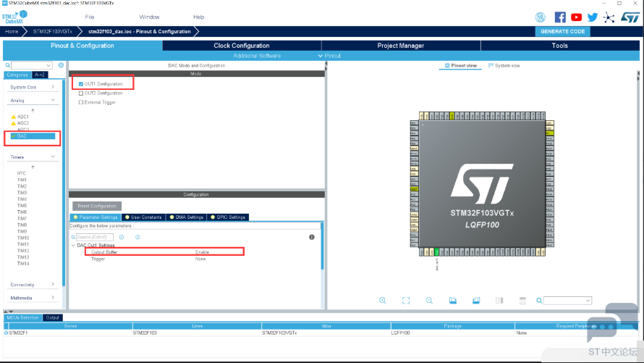Enable OUT2 Configuration checkbox

[x=81, y=93]
